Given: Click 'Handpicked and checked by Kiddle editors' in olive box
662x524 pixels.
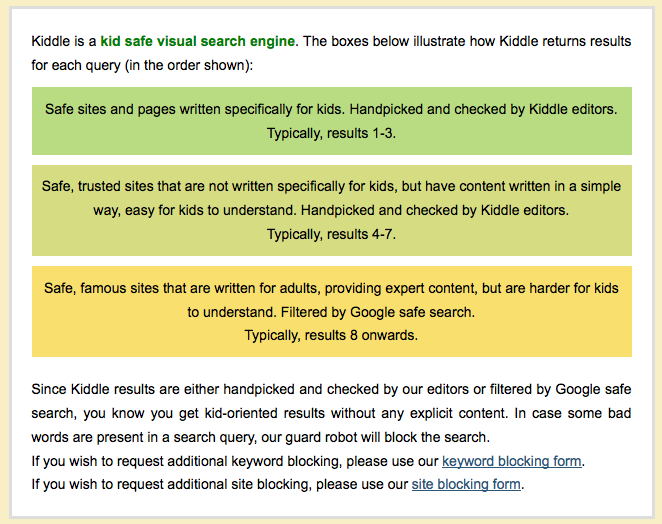Looking at the screenshot, I should coord(435,210).
